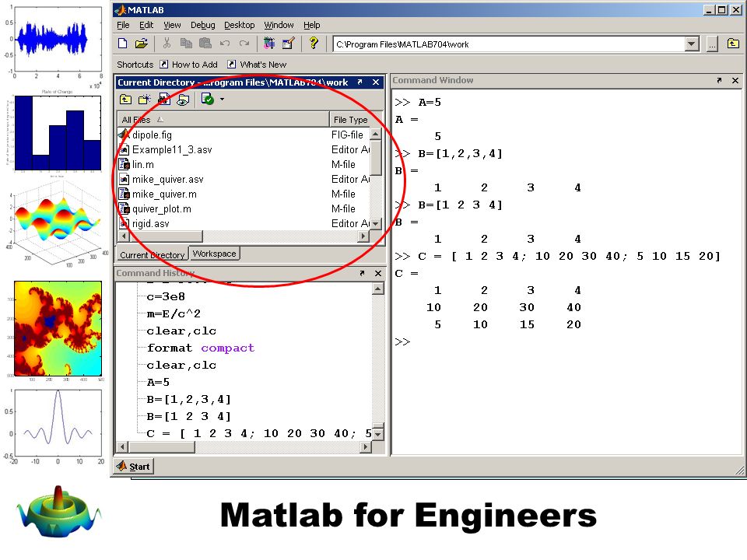Image resolution: width=747 pixels, height=560 pixels.
Task: Go up one directory level in main toolbar
Action: (733, 44)
